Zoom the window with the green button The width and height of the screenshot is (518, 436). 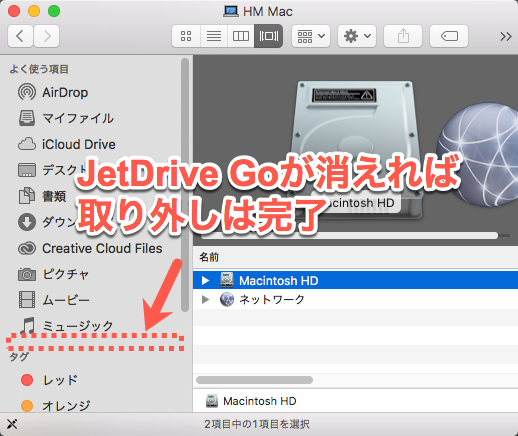click(x=54, y=11)
